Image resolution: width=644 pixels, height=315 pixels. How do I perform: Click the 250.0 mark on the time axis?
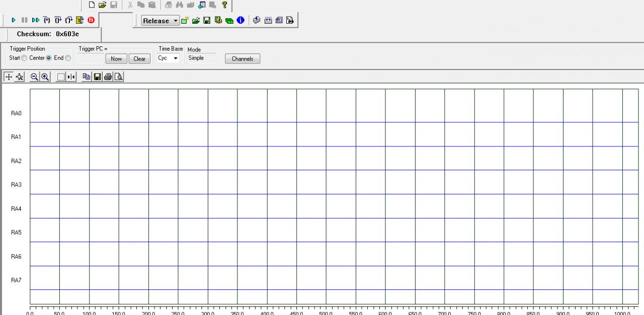[178, 312]
